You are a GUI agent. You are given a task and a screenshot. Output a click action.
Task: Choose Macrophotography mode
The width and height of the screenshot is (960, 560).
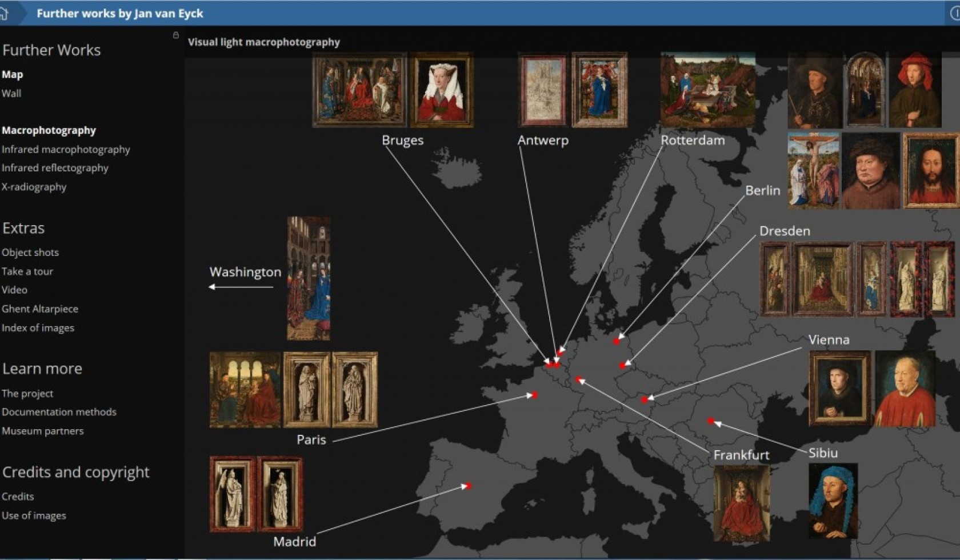coord(49,130)
